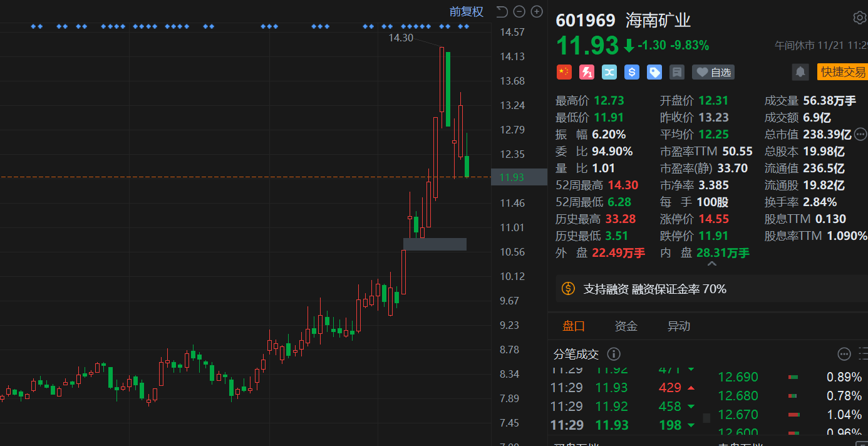Toggle the price alert bell
868x446 pixels.
tap(800, 72)
